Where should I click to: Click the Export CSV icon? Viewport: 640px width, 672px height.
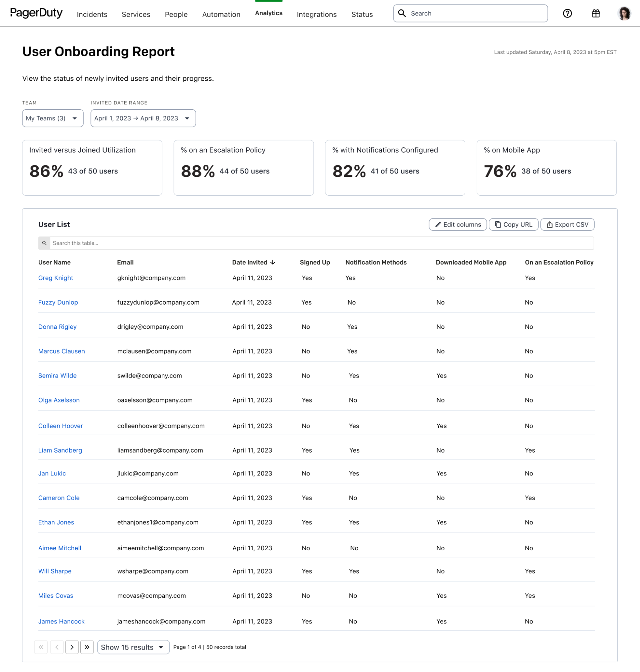point(550,225)
